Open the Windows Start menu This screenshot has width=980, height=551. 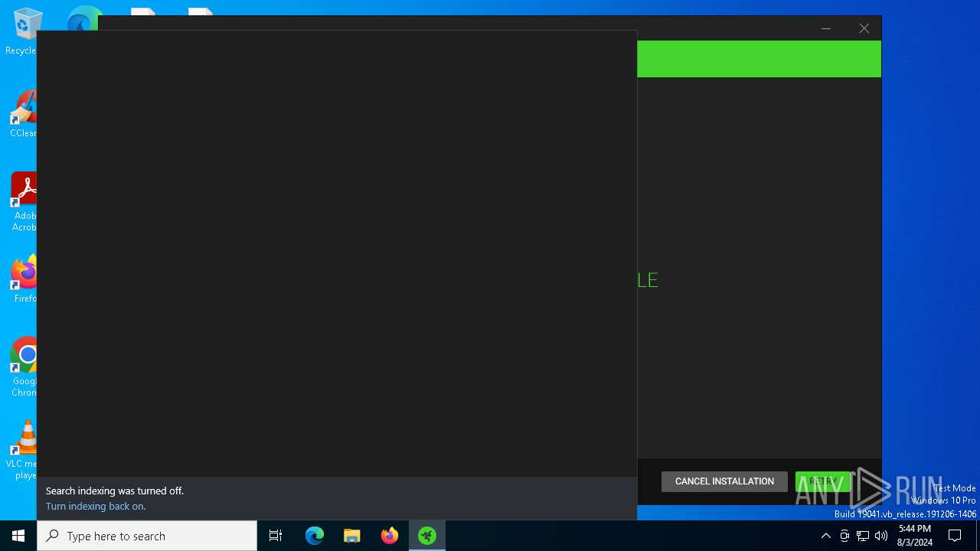pyautogui.click(x=18, y=536)
